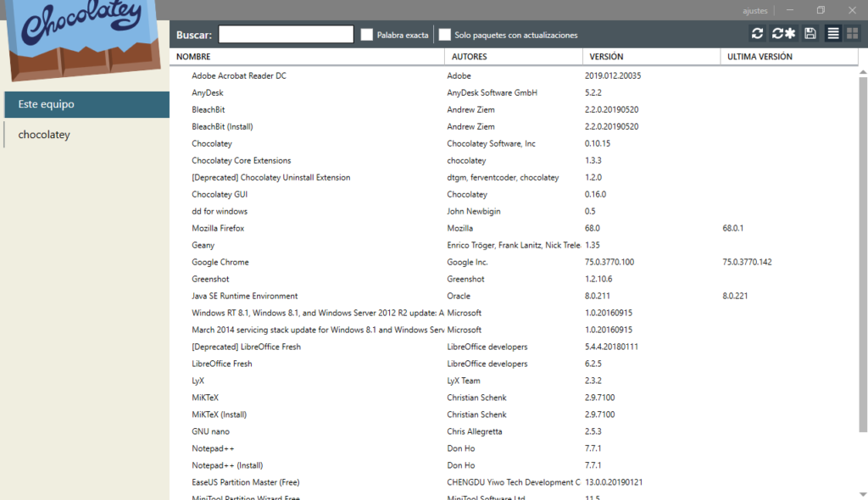
Task: Select the Geany package row
Action: point(514,245)
